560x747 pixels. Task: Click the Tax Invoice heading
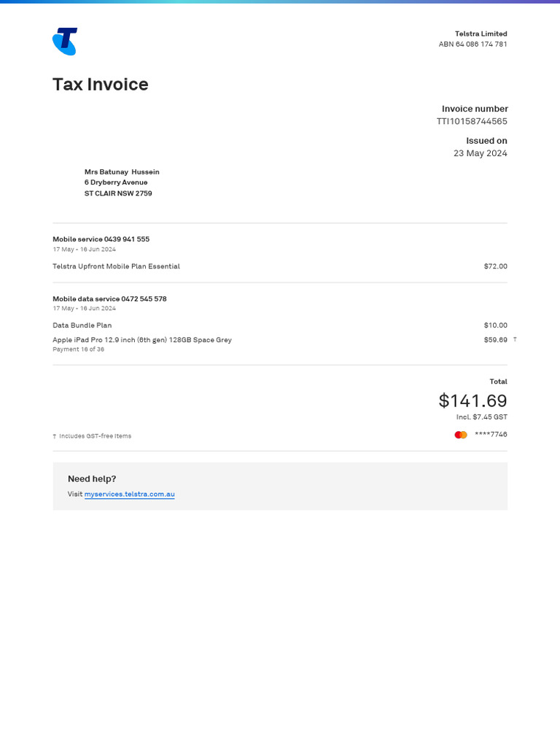[100, 85]
